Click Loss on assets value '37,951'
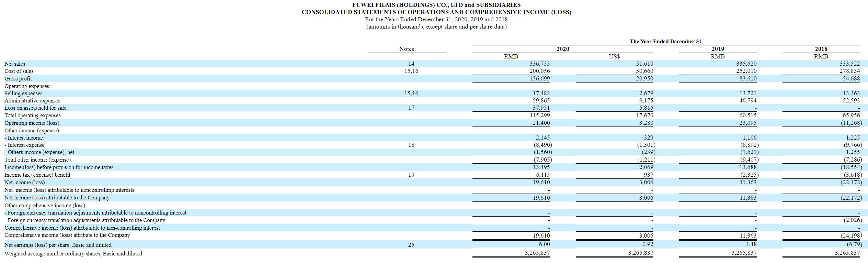 [541, 108]
